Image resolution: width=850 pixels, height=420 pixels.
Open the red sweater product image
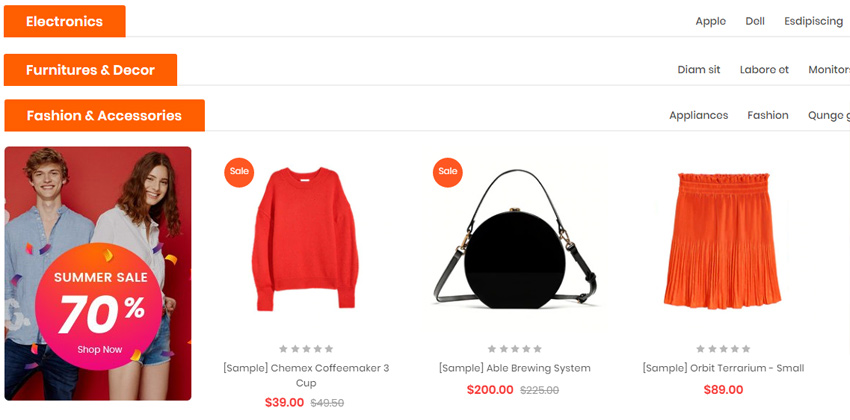click(x=306, y=240)
